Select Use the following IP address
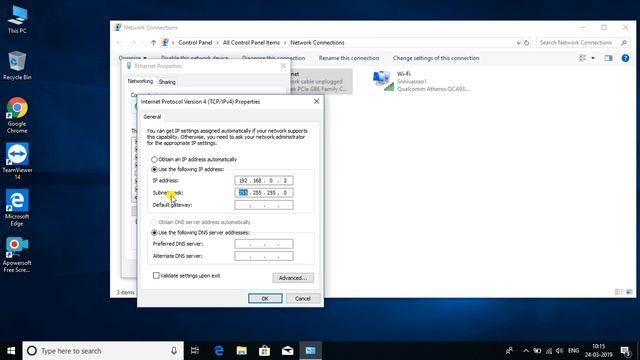 154,169
